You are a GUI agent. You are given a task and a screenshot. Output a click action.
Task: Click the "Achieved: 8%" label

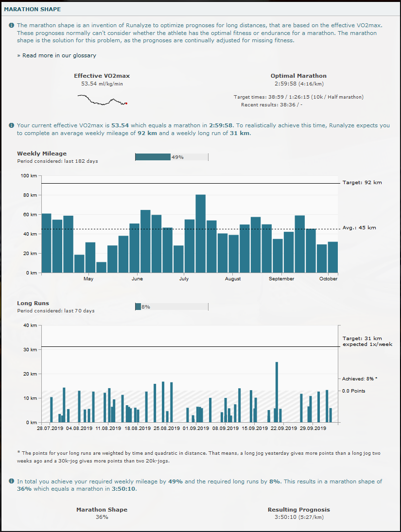click(360, 378)
